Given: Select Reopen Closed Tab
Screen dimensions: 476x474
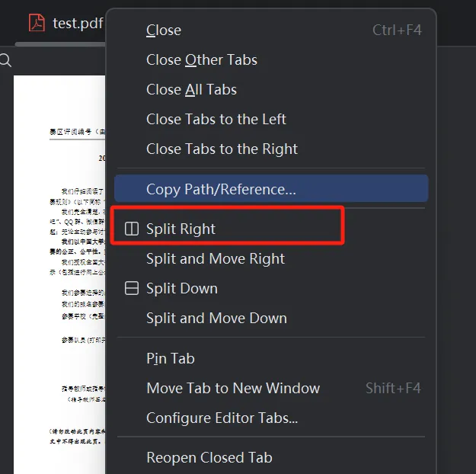Looking at the screenshot, I should click(209, 457).
